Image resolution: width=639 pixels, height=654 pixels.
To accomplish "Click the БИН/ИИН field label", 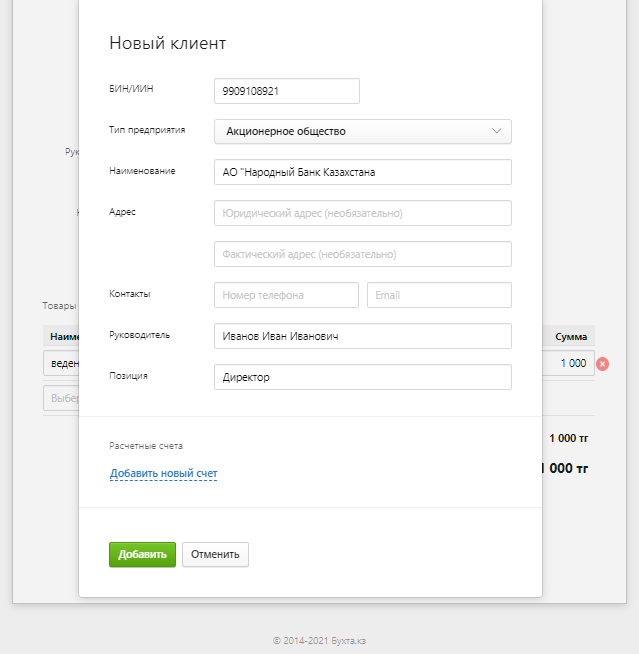I will (x=131, y=88).
